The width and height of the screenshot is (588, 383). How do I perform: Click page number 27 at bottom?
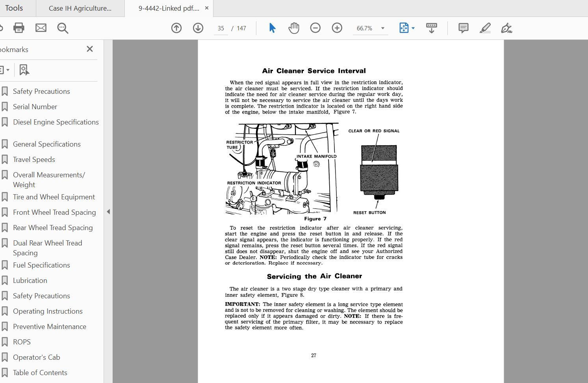313,355
